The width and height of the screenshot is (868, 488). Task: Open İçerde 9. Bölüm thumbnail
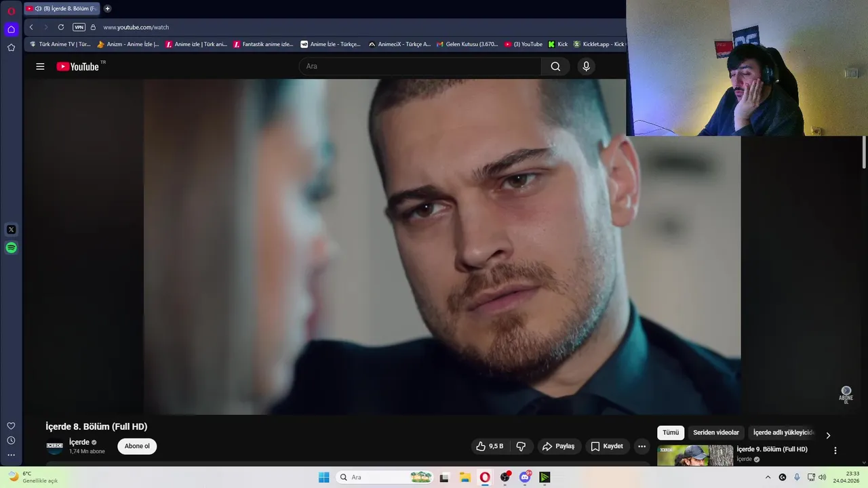[695, 455]
